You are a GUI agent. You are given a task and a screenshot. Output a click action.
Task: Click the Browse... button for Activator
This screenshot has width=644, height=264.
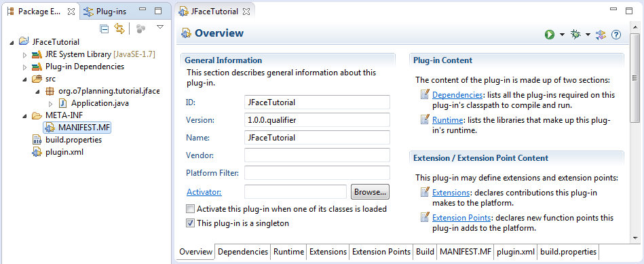[370, 192]
